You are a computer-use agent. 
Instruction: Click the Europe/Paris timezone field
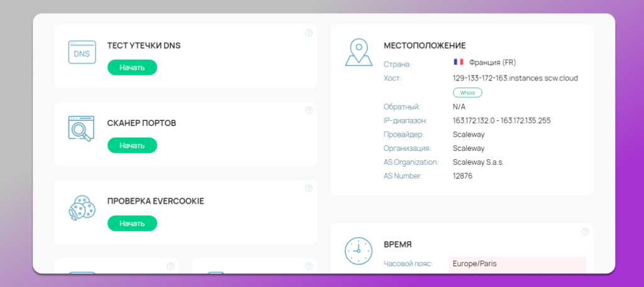tap(517, 264)
